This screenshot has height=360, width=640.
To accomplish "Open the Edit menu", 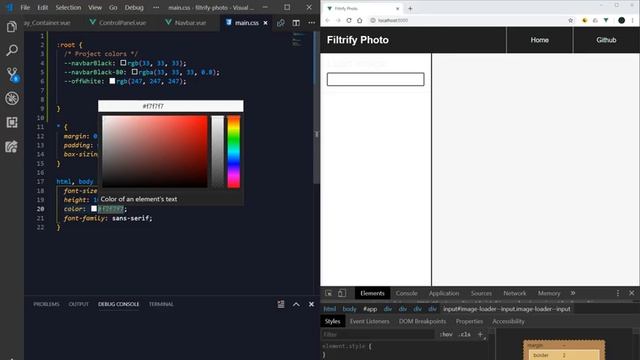I will (x=42, y=7).
